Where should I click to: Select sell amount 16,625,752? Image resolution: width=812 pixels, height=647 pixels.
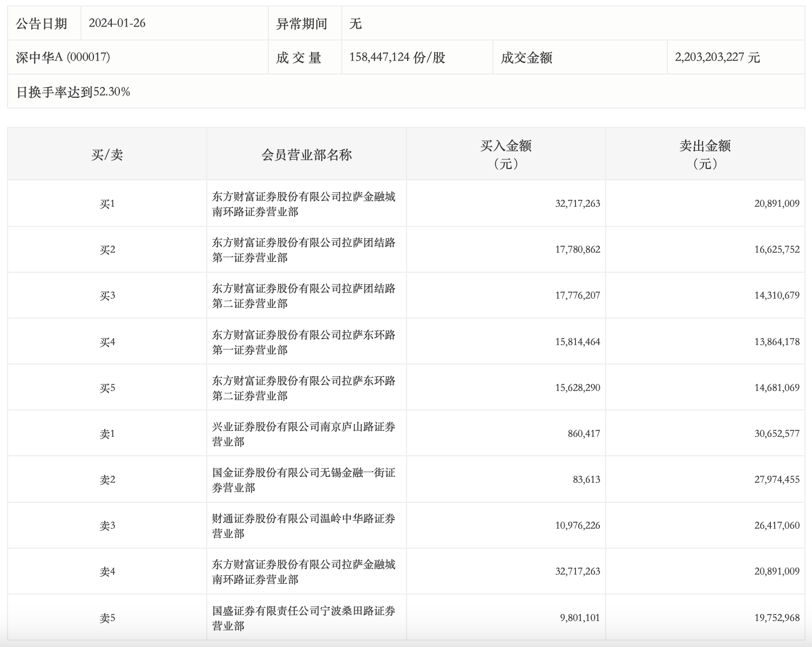tap(777, 250)
